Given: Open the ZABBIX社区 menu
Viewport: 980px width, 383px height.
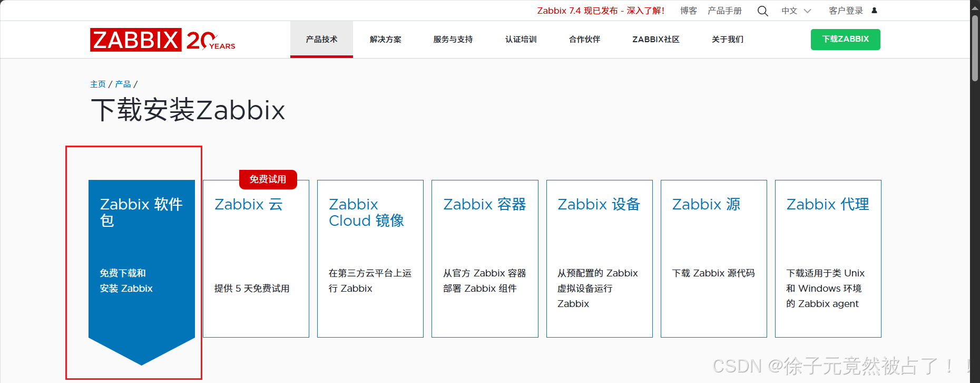Looking at the screenshot, I should [x=656, y=40].
